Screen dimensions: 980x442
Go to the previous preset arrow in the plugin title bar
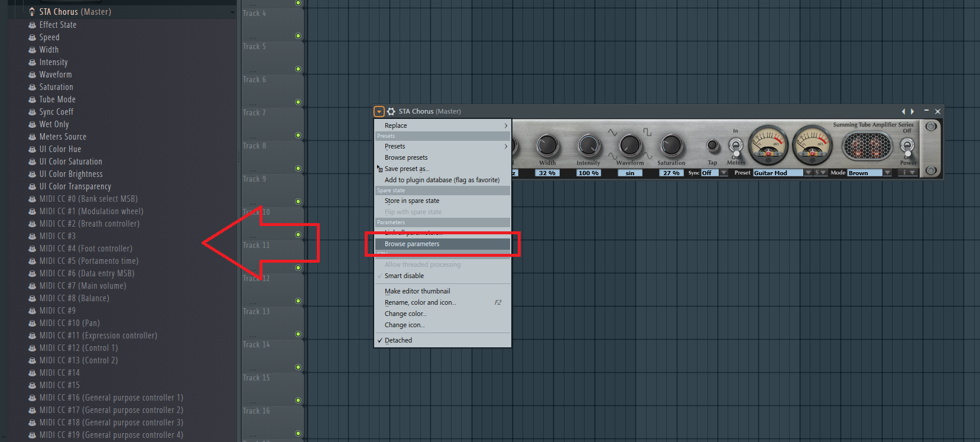click(903, 111)
